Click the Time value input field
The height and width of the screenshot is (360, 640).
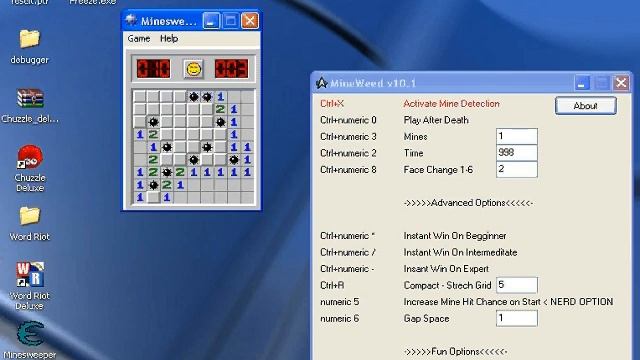516,153
